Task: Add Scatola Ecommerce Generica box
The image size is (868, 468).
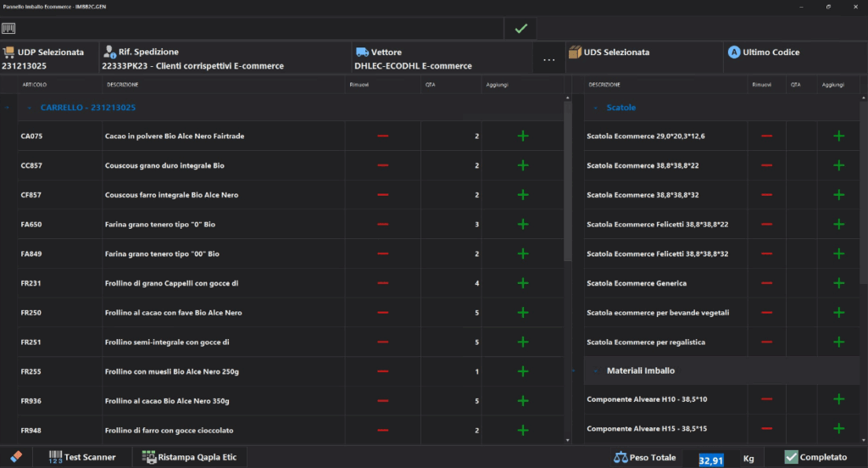Action: coord(838,283)
